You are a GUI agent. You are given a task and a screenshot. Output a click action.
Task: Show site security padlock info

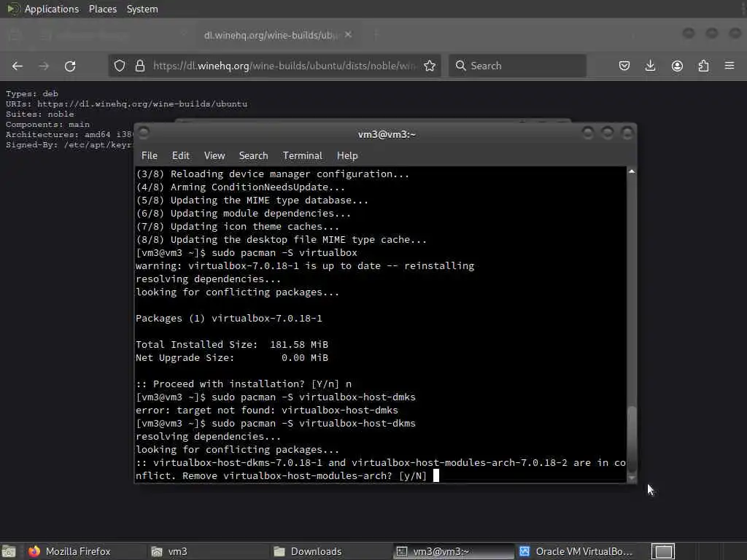pos(139,66)
